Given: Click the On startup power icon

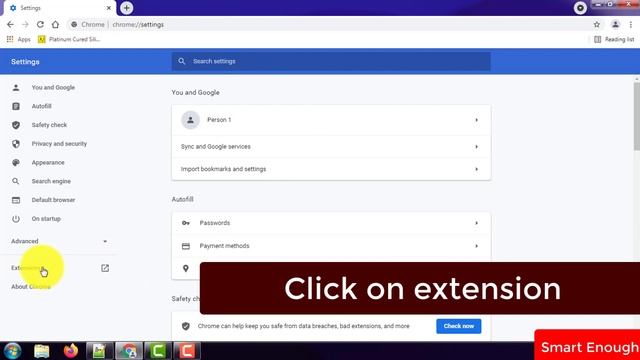Looking at the screenshot, I should point(16,219).
